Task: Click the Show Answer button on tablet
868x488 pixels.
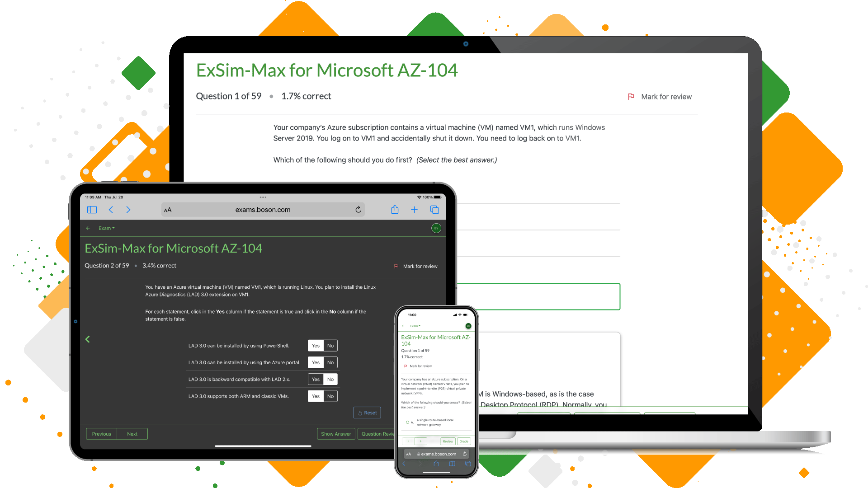Action: point(335,433)
